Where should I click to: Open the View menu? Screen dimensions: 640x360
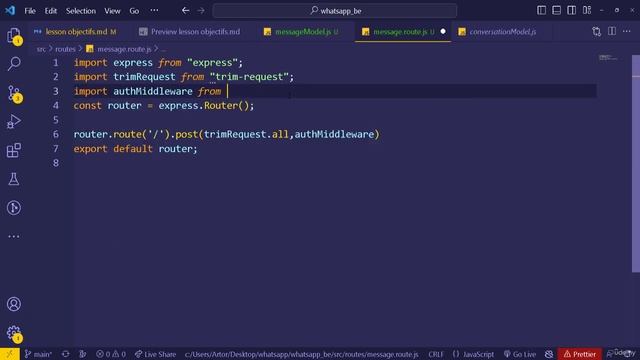[x=112, y=11]
